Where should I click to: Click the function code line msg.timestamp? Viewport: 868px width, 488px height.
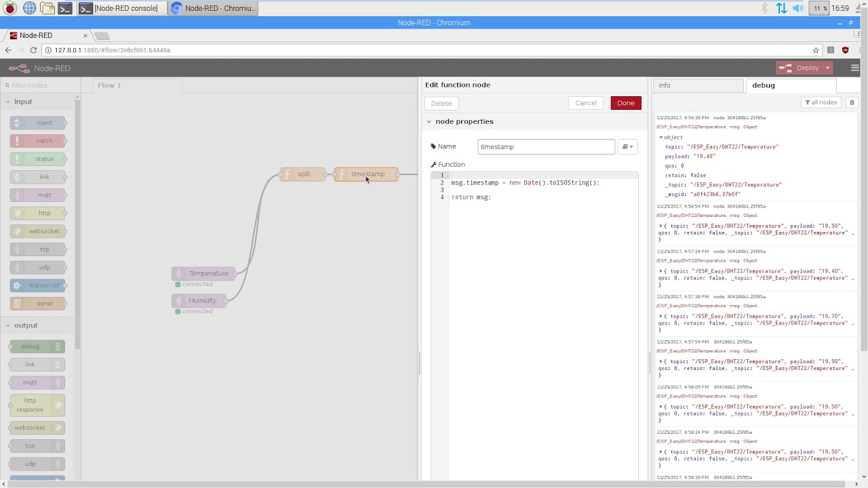point(526,182)
